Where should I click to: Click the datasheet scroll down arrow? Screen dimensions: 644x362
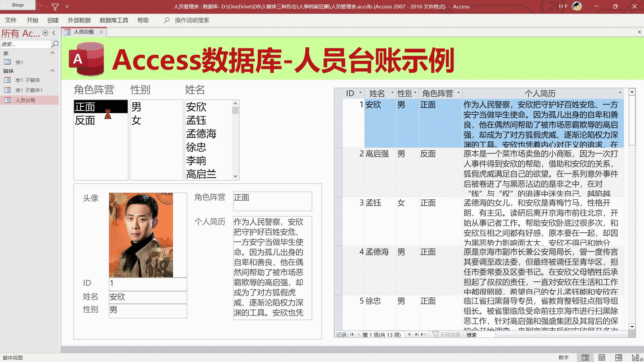tap(632, 327)
